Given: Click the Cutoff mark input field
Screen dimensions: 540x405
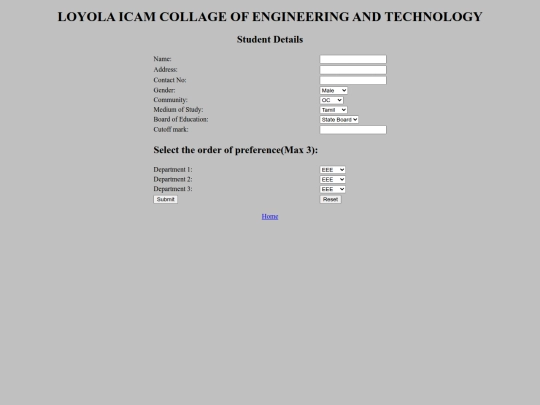Looking at the screenshot, I should pos(353,129).
